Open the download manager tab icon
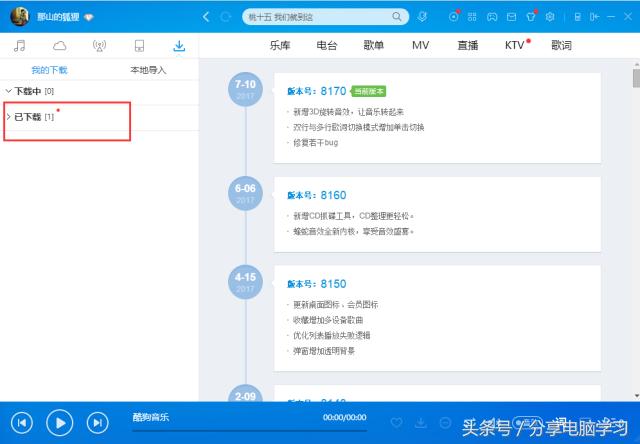 (x=179, y=46)
